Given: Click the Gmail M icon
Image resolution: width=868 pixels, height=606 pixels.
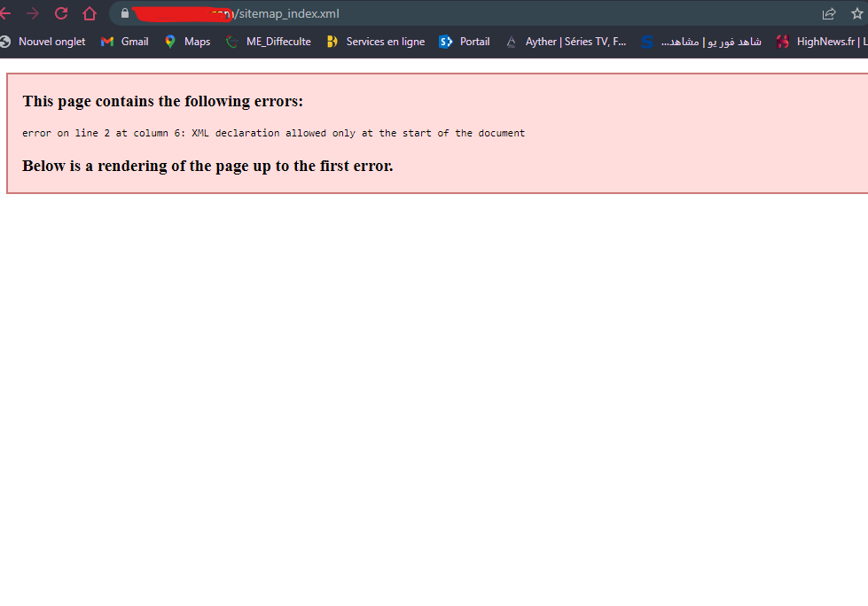Looking at the screenshot, I should point(107,42).
